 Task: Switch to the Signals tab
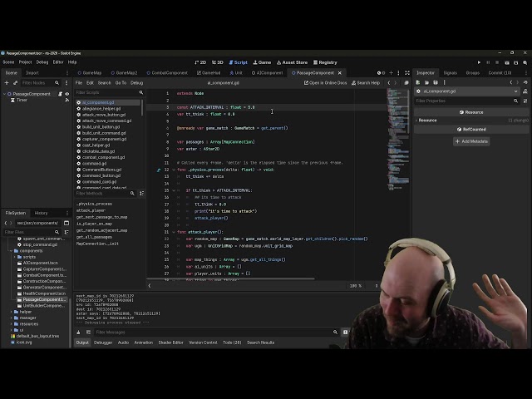click(x=451, y=73)
